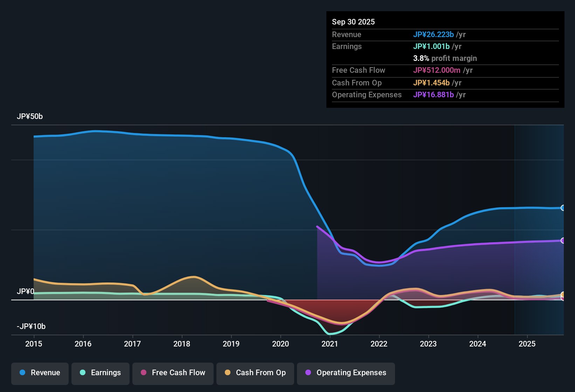Click the 2021 label on the timeline axis

click(330, 344)
